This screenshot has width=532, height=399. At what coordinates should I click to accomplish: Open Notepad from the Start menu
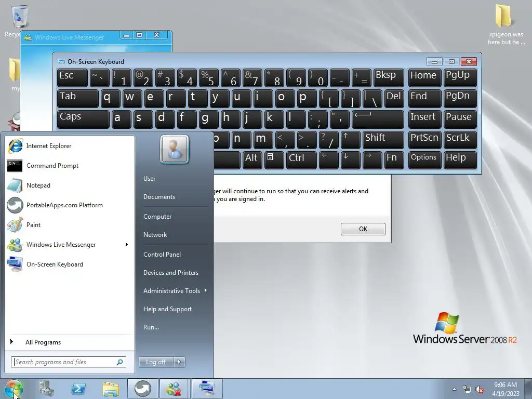pyautogui.click(x=70, y=185)
